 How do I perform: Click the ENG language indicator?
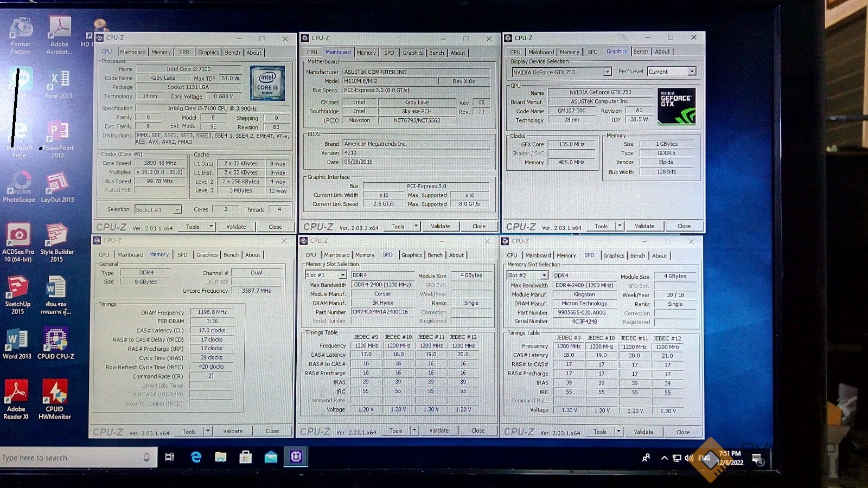(704, 458)
